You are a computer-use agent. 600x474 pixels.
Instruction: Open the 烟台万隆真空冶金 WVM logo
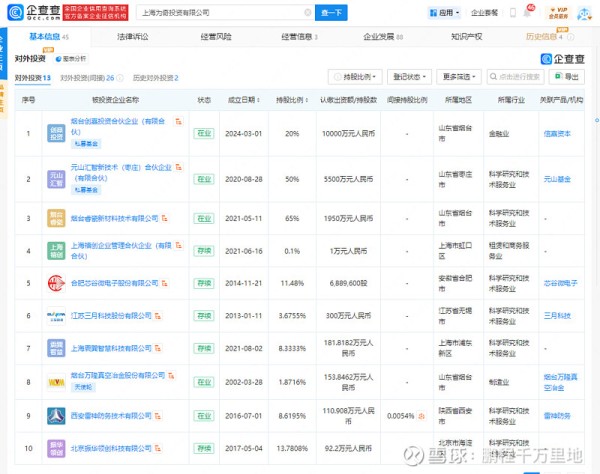click(x=56, y=382)
